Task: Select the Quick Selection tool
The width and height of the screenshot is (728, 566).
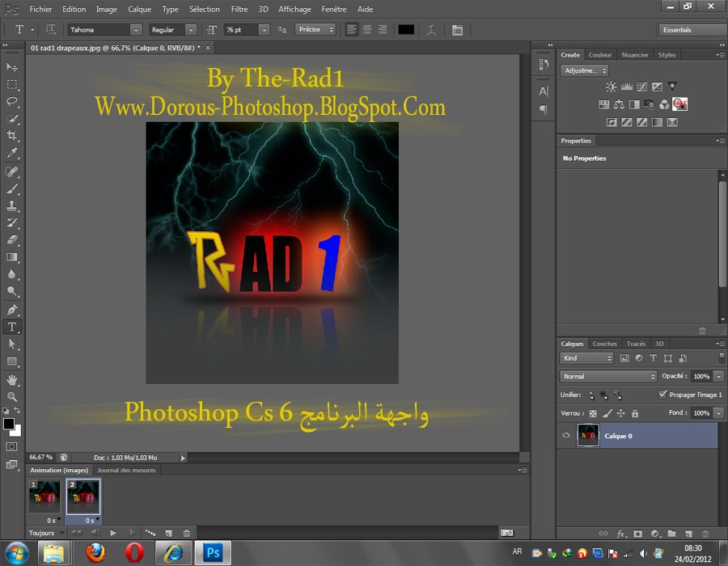Action: tap(12, 119)
